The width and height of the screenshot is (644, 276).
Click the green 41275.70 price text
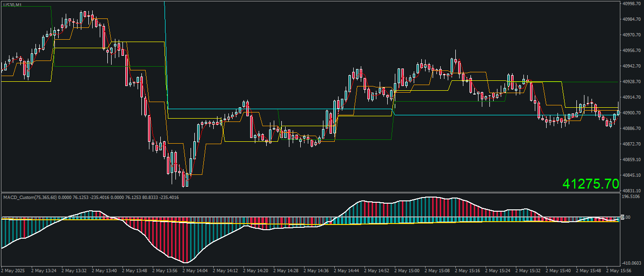pyautogui.click(x=591, y=184)
